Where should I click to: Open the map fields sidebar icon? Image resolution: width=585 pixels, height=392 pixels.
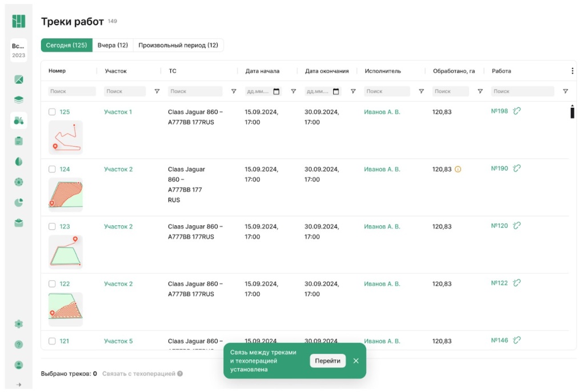point(19,79)
